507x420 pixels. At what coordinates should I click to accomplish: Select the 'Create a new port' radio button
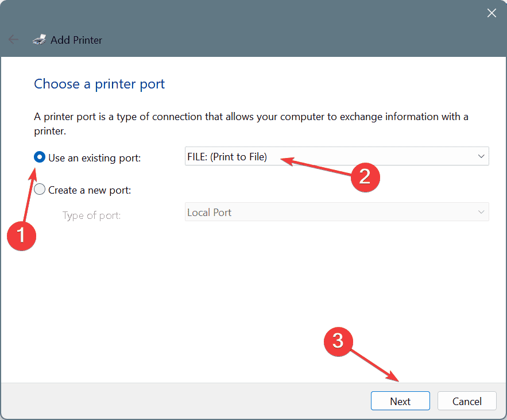coord(40,189)
